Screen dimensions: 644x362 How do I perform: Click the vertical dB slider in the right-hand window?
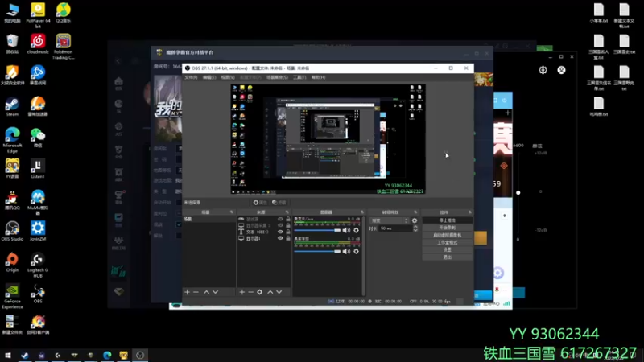click(518, 192)
